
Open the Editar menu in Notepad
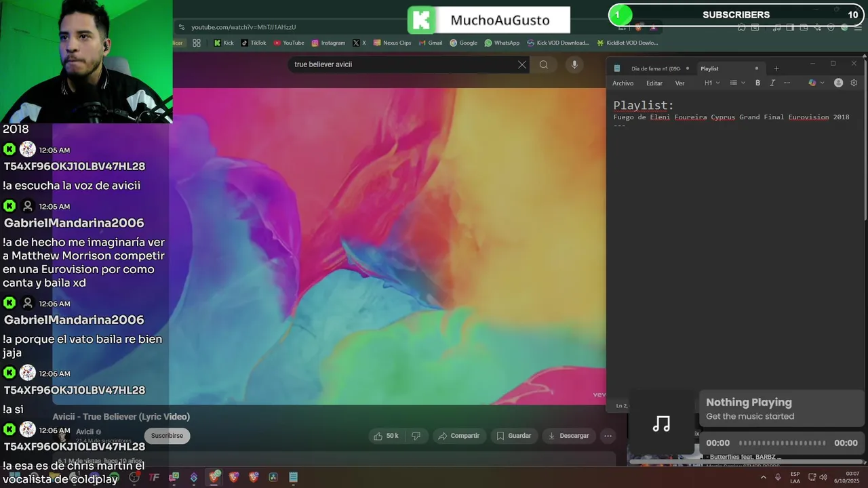654,83
